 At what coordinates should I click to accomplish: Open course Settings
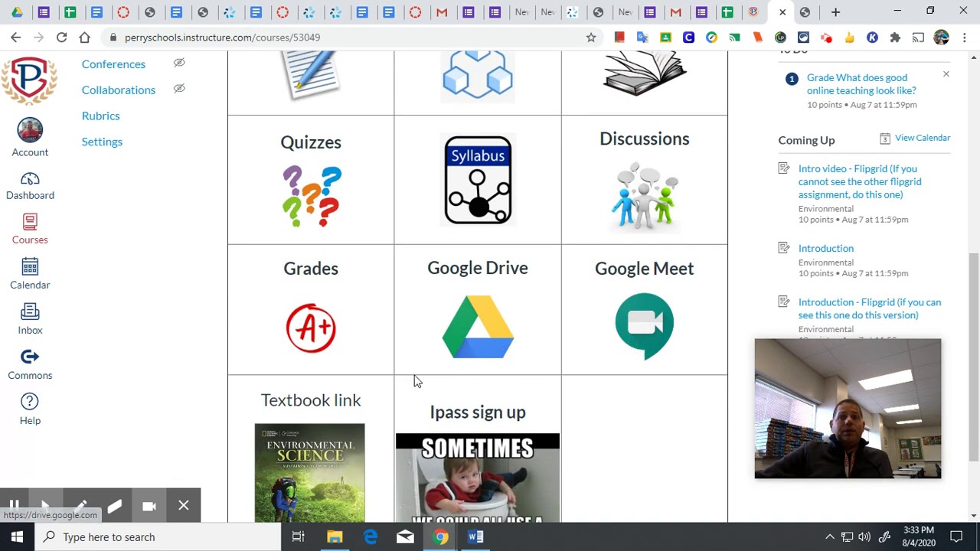[x=102, y=142]
